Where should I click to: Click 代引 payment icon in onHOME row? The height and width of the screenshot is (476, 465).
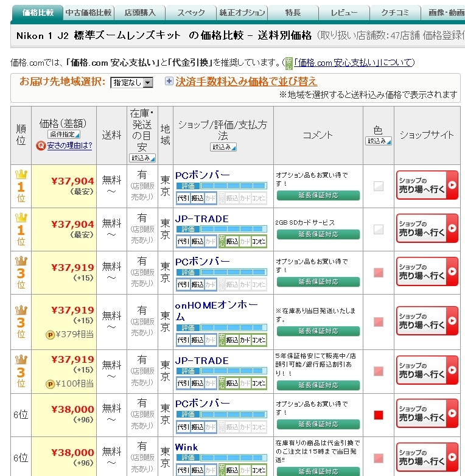[x=183, y=340]
